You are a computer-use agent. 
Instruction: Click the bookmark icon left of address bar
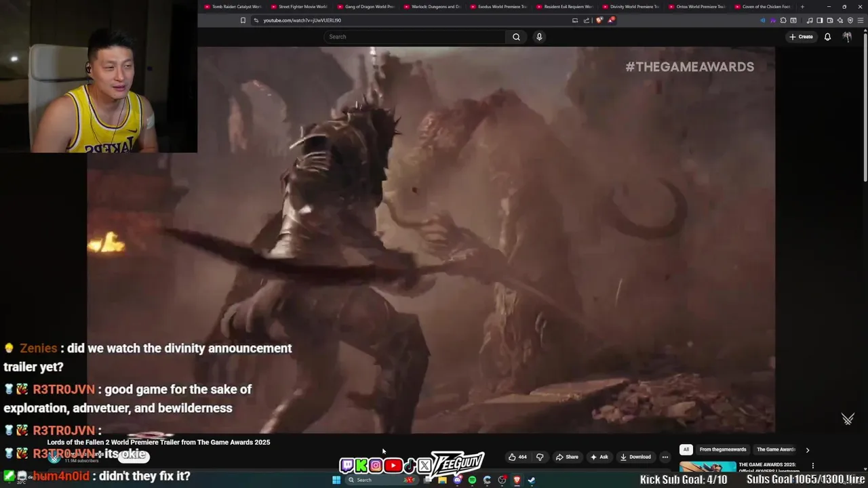tap(243, 20)
